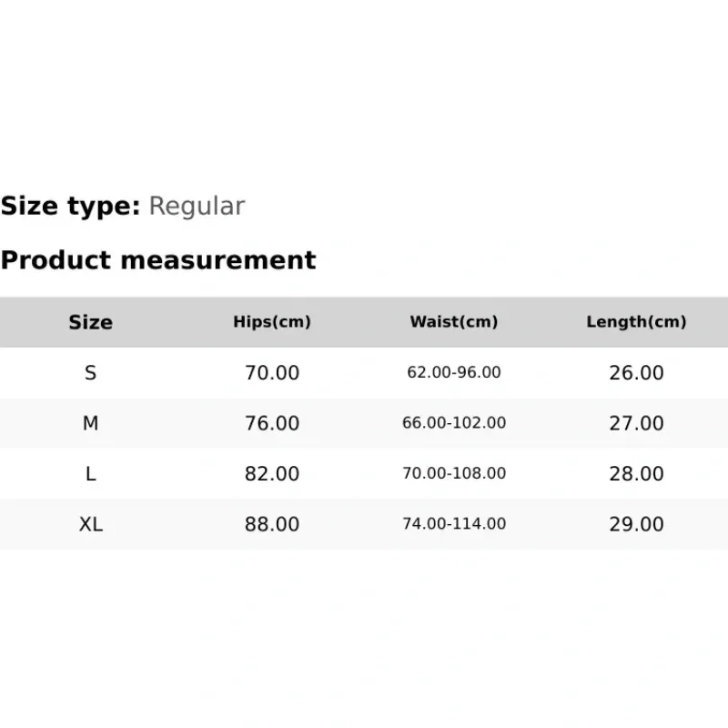Select the "Regular" size type value
Image resolution: width=728 pixels, height=728 pixels.
coord(197,207)
